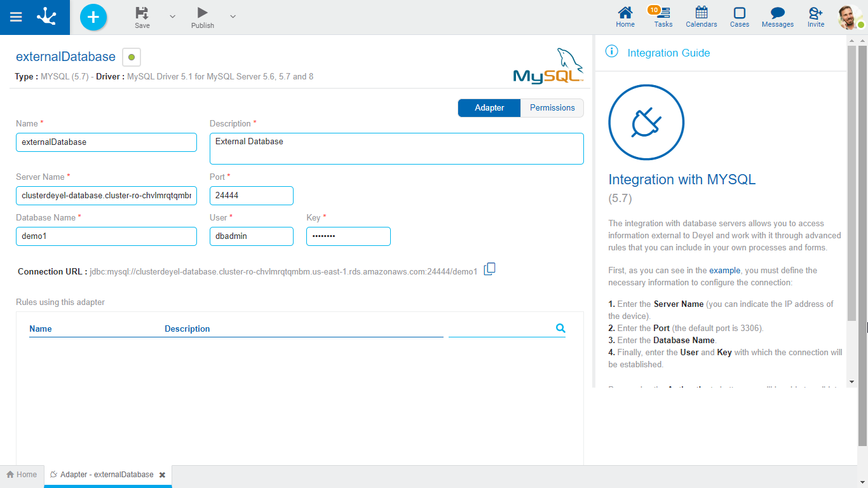Viewport: 868px width, 488px height.
Task: Select the Adapter tab
Action: coord(489,108)
